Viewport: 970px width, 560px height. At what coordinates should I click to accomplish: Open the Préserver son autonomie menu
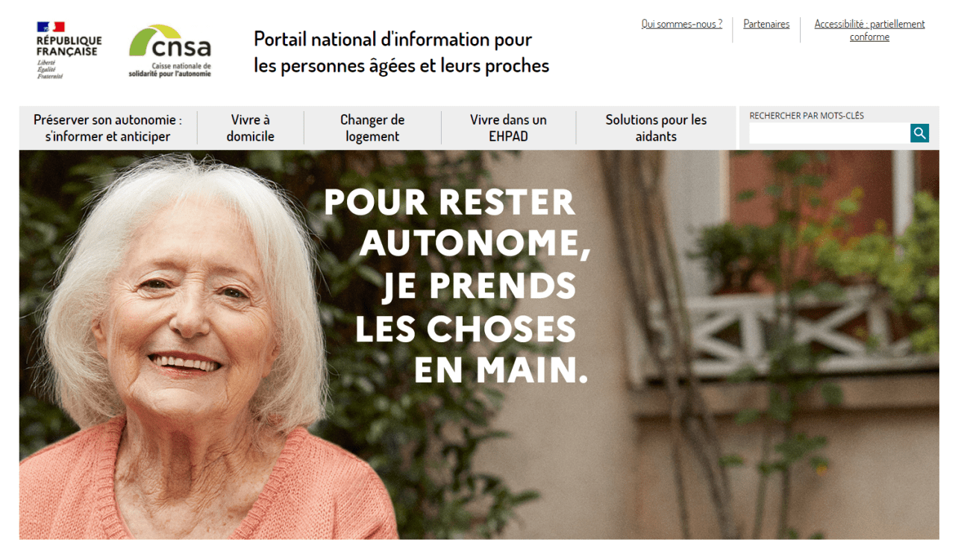tap(107, 128)
